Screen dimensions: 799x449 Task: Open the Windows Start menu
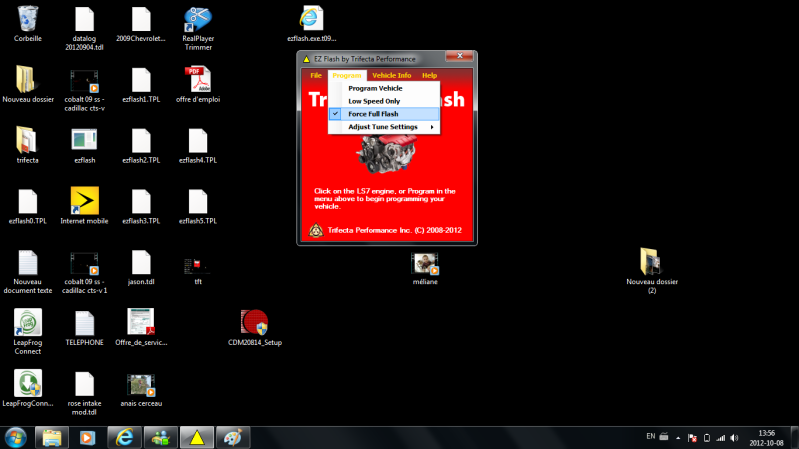click(x=16, y=438)
